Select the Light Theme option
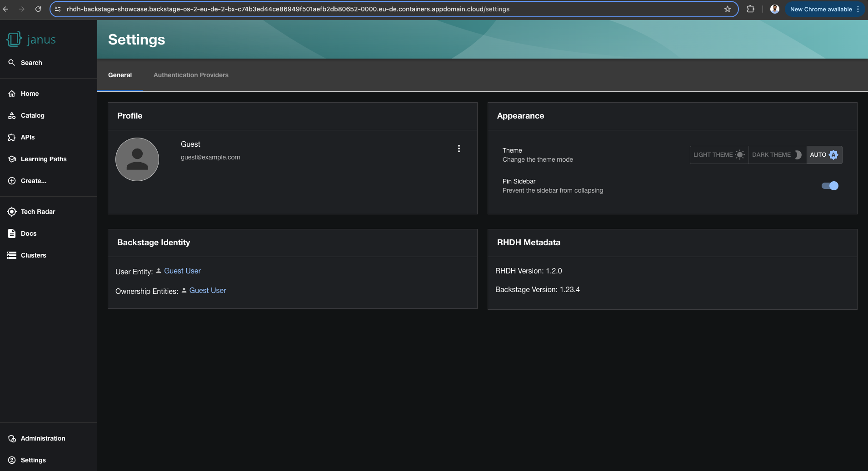 coord(719,155)
